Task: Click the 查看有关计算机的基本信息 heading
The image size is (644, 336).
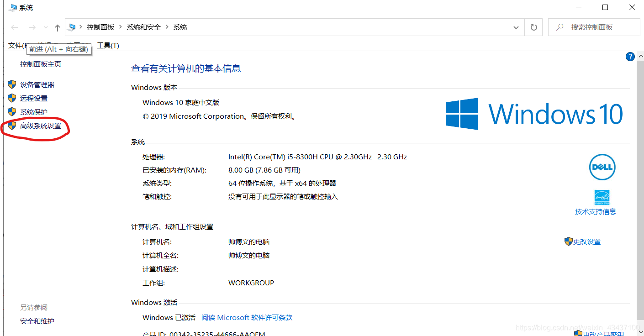Action: click(186, 68)
